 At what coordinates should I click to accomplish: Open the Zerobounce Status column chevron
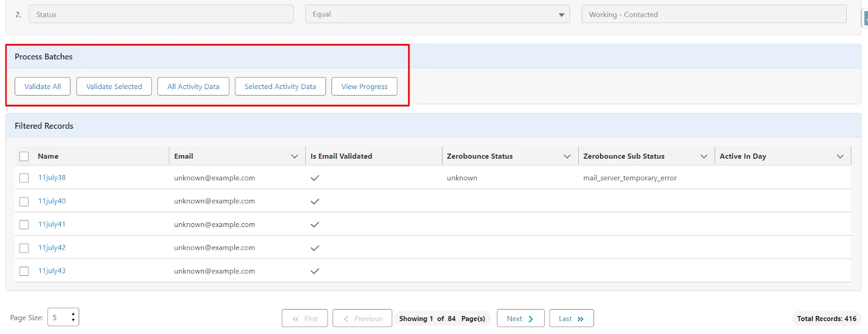(567, 156)
